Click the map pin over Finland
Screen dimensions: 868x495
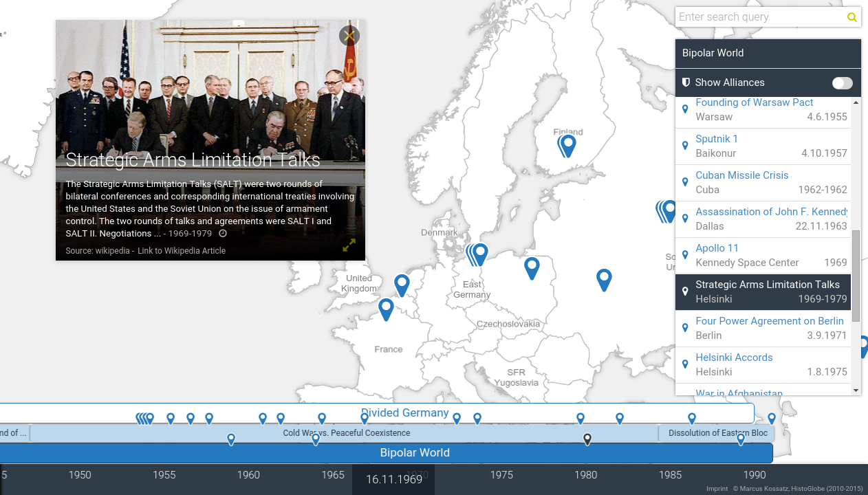(x=568, y=145)
